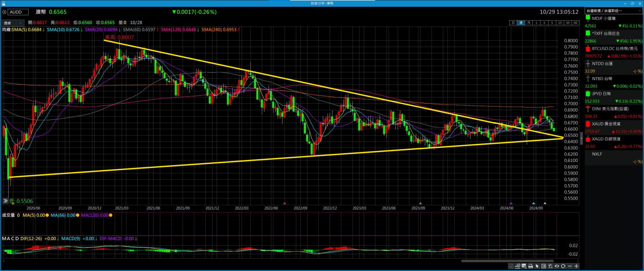Select the 15-minute timeframe tab
Viewport: 644px width, 271px height.
(x=559, y=23)
